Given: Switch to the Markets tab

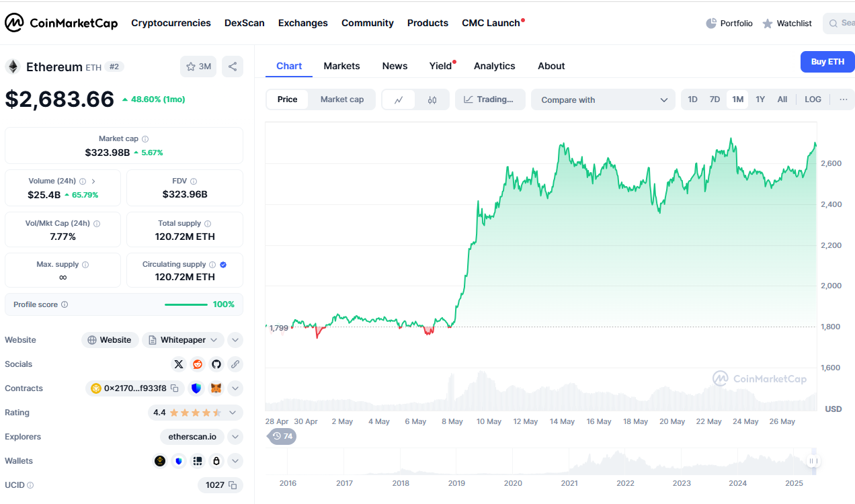Looking at the screenshot, I should click(341, 66).
